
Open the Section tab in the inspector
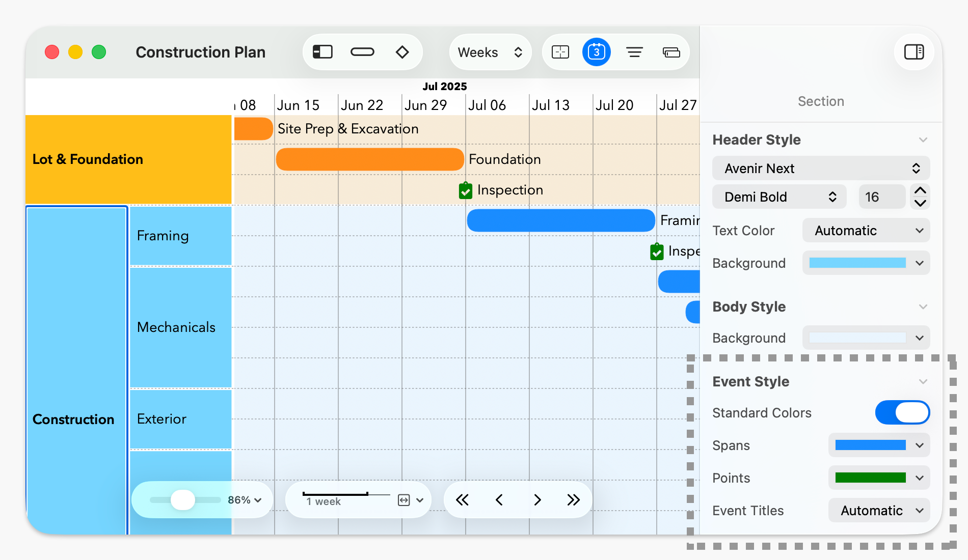pyautogui.click(x=821, y=101)
